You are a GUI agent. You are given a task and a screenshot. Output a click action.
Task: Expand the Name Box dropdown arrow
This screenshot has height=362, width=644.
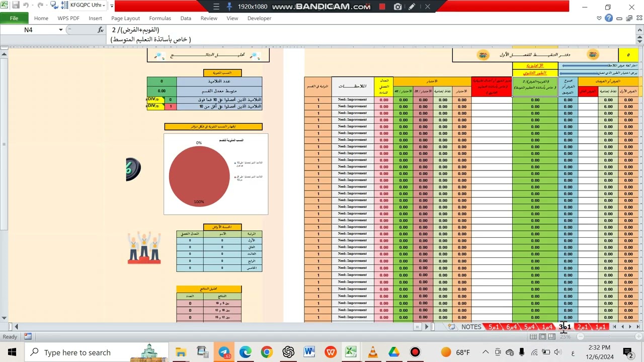pos(61,30)
